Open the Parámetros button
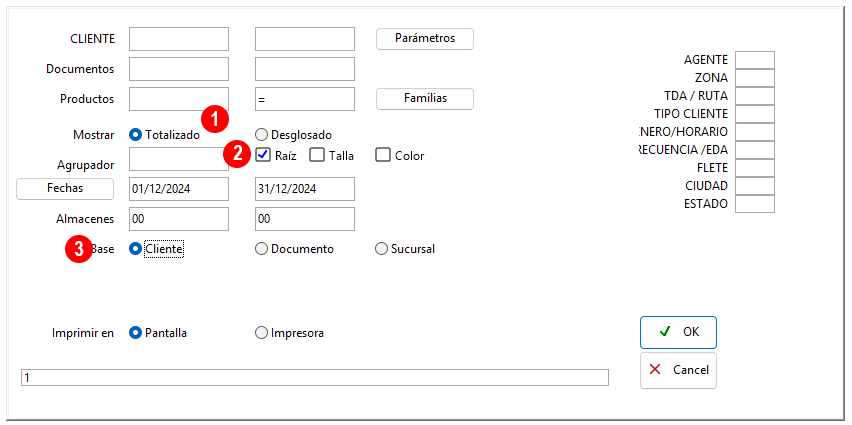Screen dimensions: 852x425 tap(425, 39)
